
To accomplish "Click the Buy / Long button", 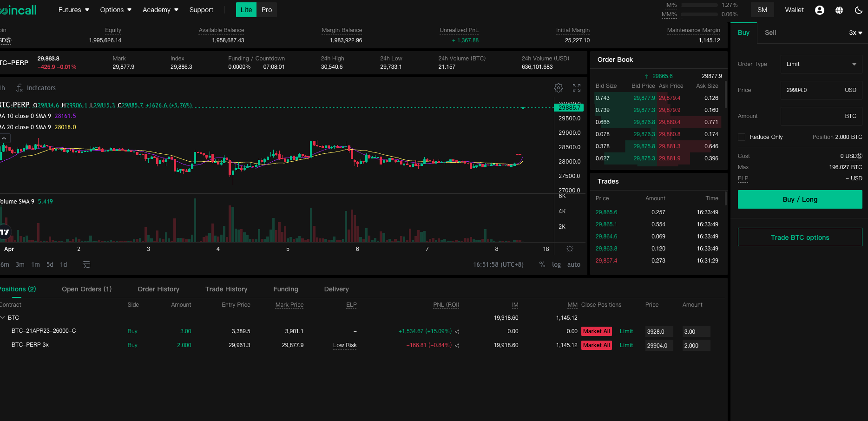I will tap(800, 199).
